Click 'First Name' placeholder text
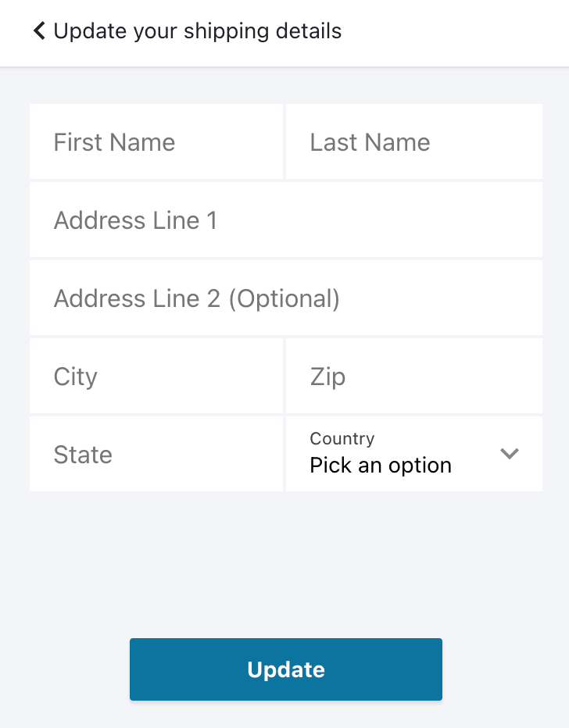 click(114, 142)
